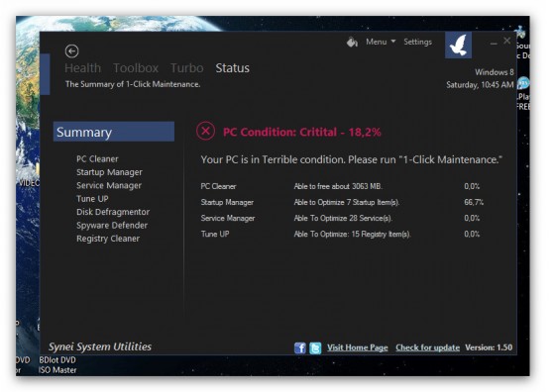Click the red critical status X icon
Image resolution: width=555 pixels, height=392 pixels.
[x=206, y=131]
